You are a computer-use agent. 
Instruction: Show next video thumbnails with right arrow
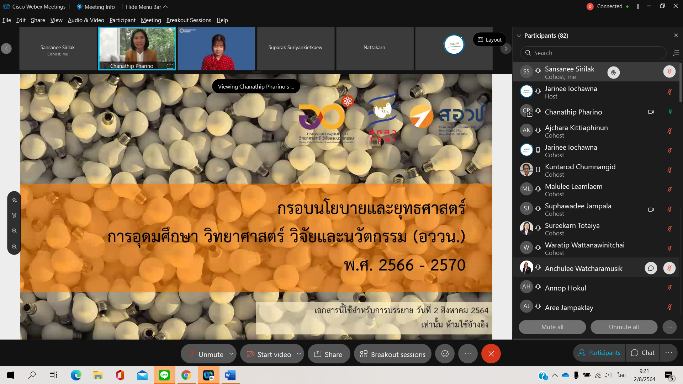(505, 48)
